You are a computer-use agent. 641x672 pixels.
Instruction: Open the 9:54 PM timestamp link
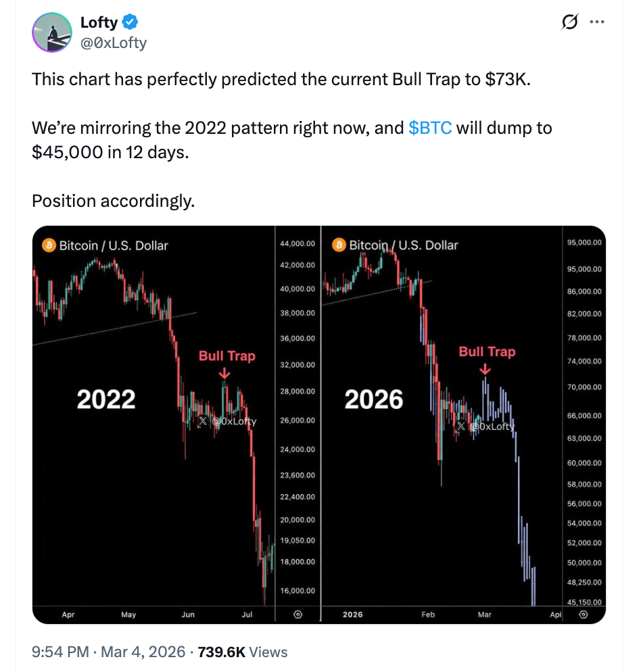pyautogui.click(x=60, y=652)
